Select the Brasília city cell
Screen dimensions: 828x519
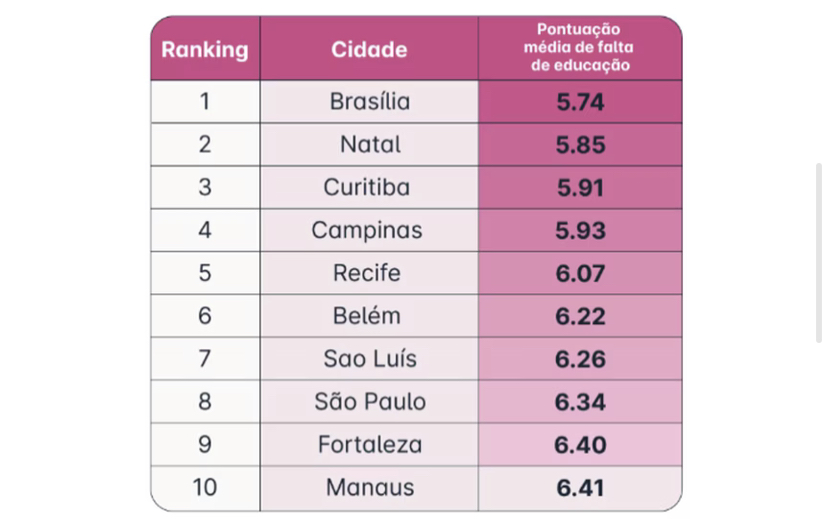click(x=369, y=102)
